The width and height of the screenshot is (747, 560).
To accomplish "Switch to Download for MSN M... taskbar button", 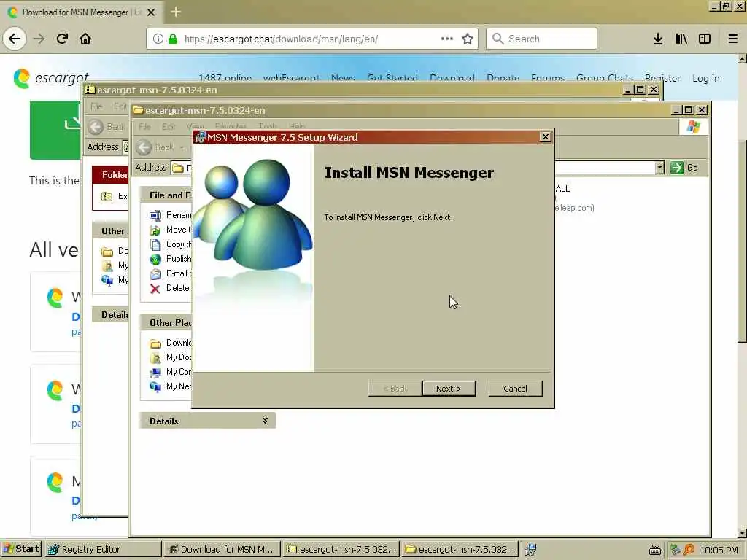I will tap(222, 549).
